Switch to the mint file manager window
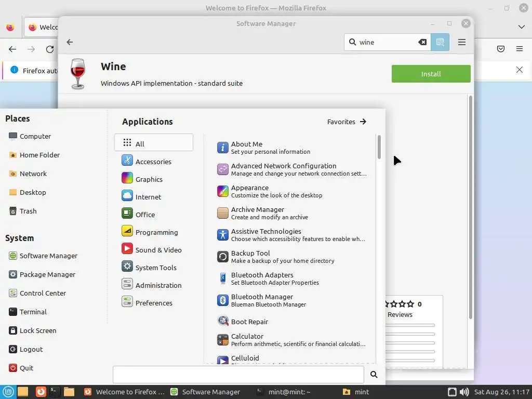This screenshot has height=399, width=532. [x=355, y=392]
